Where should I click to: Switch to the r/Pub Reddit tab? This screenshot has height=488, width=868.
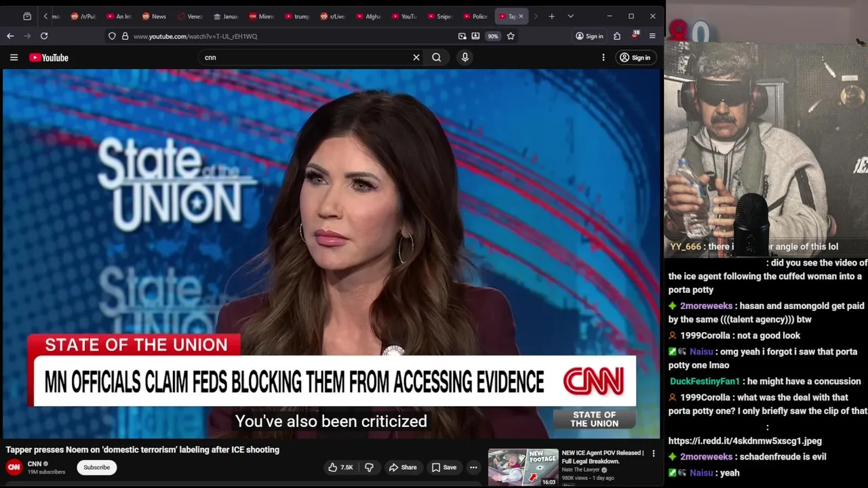coord(84,16)
